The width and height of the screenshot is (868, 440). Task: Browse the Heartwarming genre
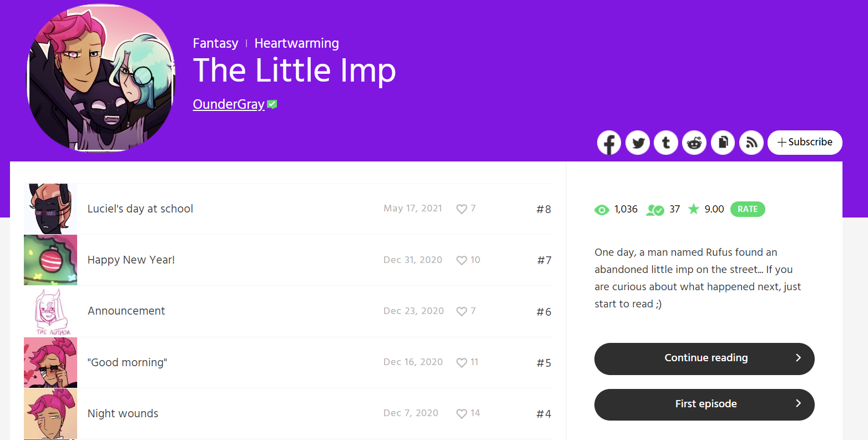click(x=296, y=43)
